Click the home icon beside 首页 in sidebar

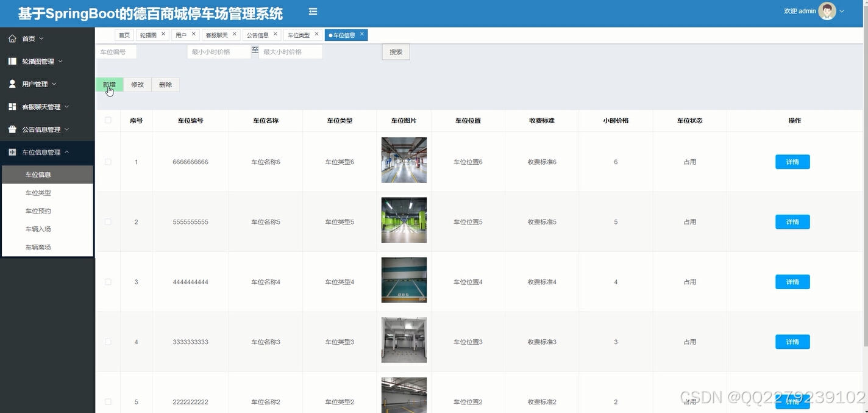click(x=12, y=38)
